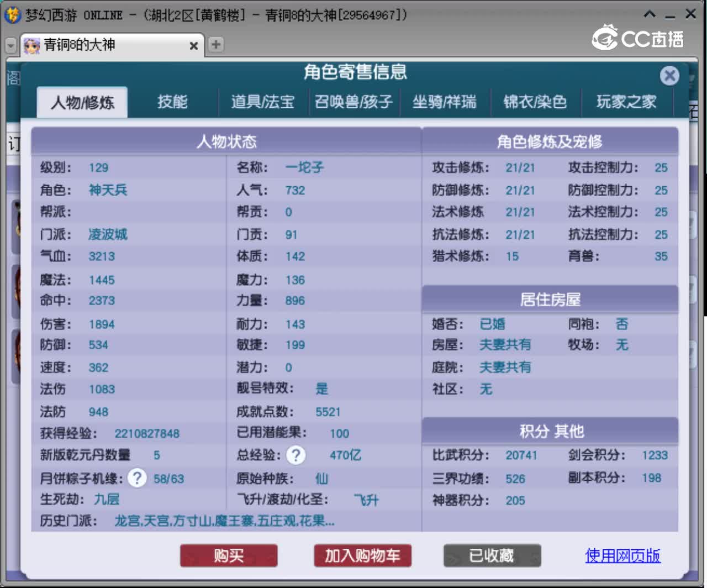Switch to the 技能 tab

172,102
